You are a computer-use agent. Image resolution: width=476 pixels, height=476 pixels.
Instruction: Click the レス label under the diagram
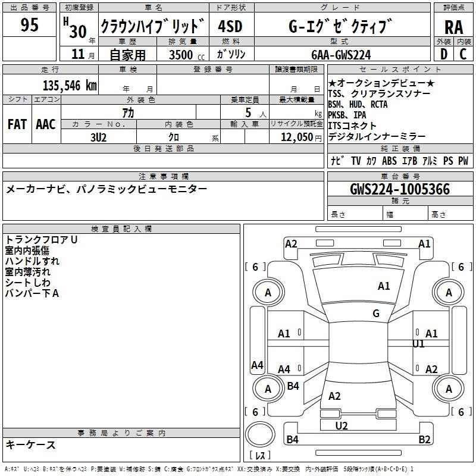click(x=260, y=456)
